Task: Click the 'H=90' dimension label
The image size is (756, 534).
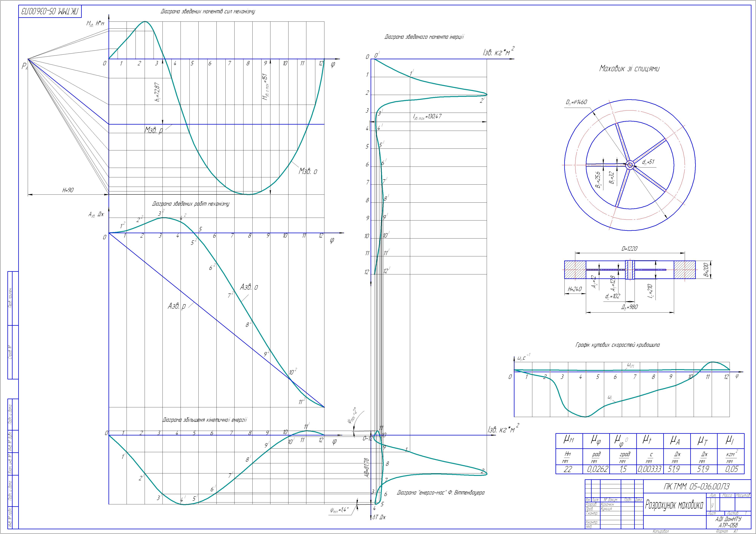Action: coord(68,190)
